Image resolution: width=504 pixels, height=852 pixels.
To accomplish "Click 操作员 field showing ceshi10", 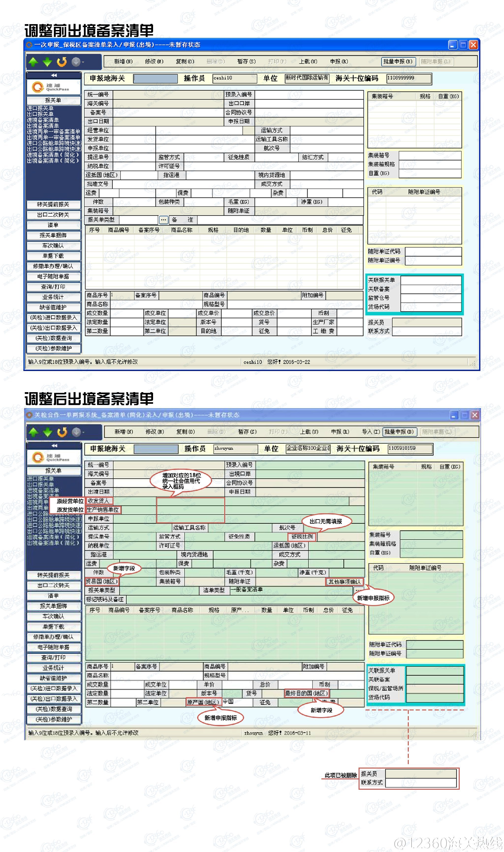I will 234,79.
